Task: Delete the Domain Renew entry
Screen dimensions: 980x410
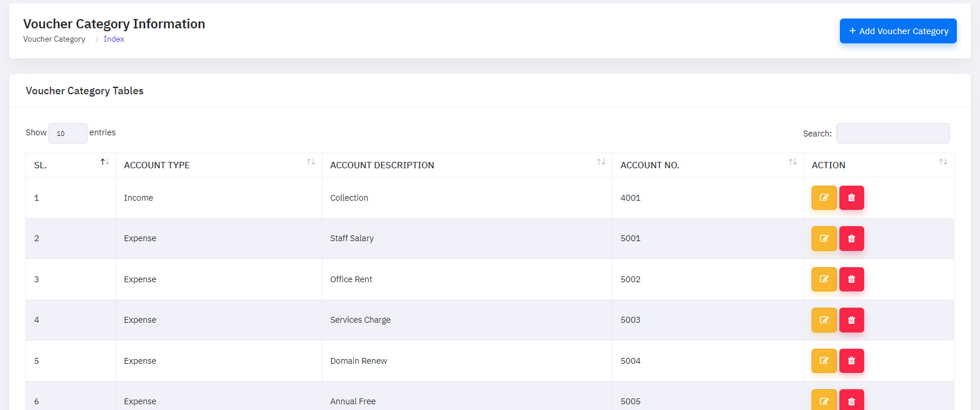Action: (x=851, y=361)
